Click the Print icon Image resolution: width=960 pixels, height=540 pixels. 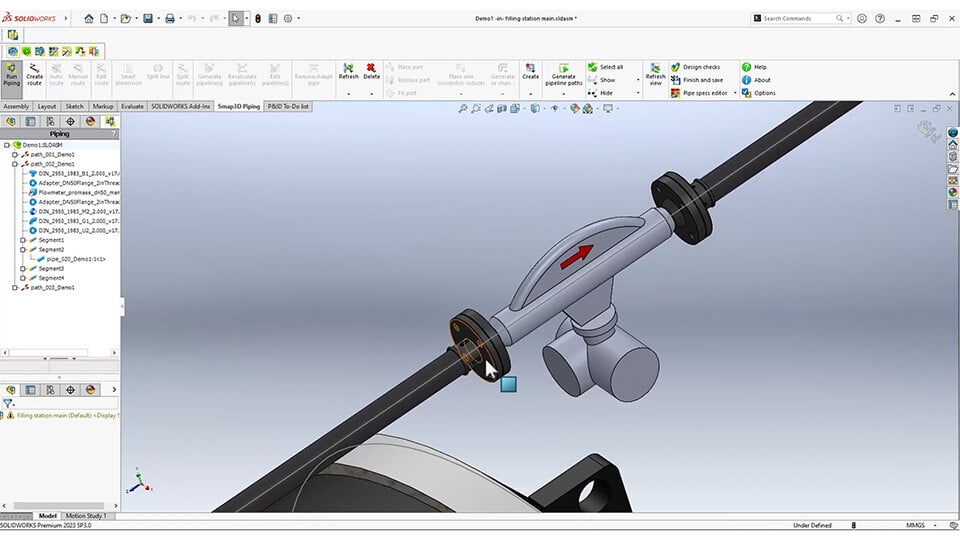click(x=170, y=18)
